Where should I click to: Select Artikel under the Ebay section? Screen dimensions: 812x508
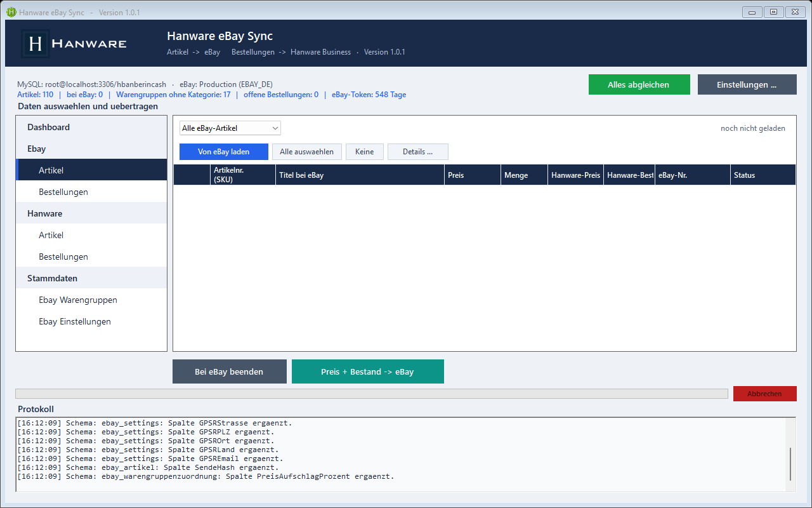point(91,170)
